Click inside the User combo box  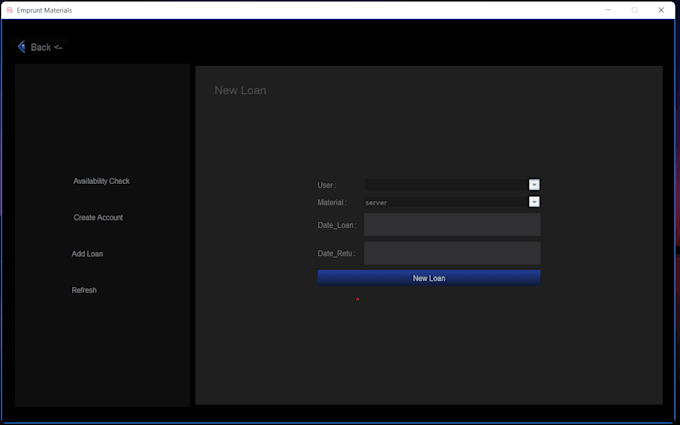click(446, 185)
